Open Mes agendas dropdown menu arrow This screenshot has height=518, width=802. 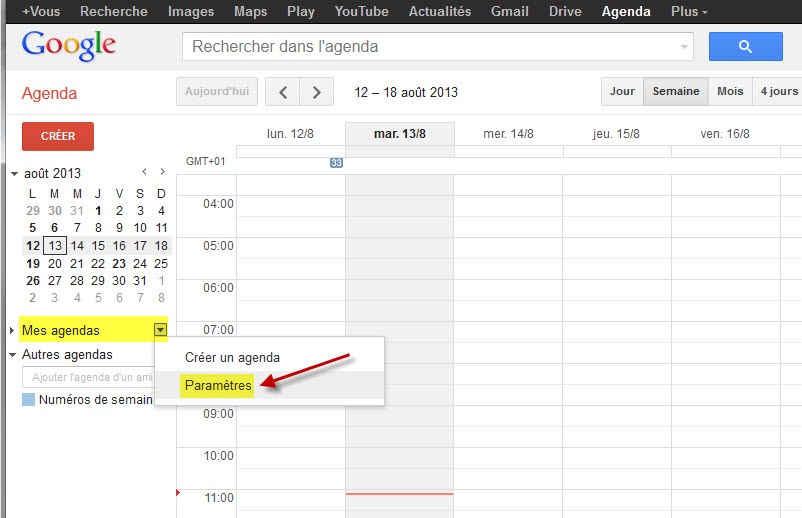pos(160,330)
